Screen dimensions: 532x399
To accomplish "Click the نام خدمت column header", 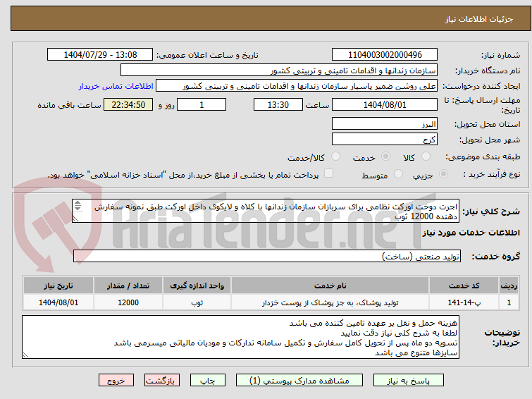I will (330, 286).
